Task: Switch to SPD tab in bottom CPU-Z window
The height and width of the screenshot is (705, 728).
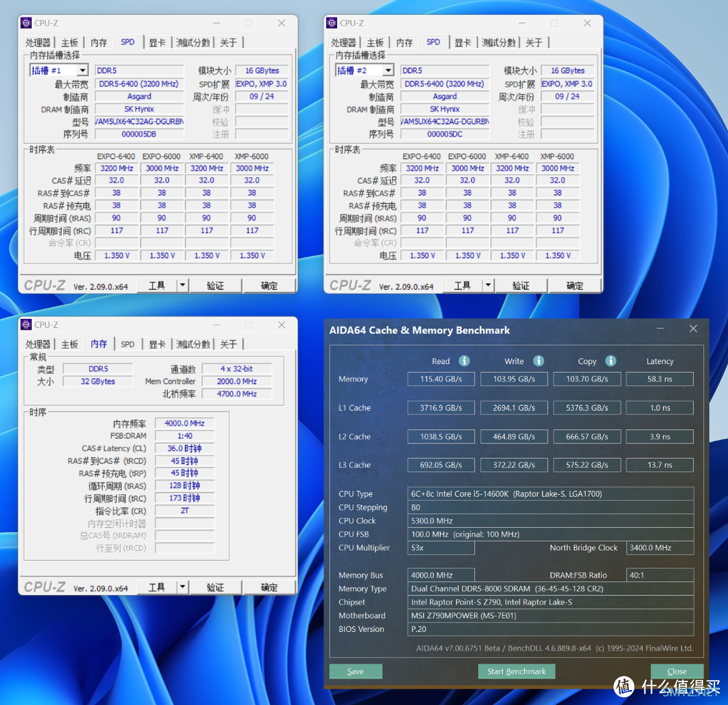Action: tap(127, 344)
